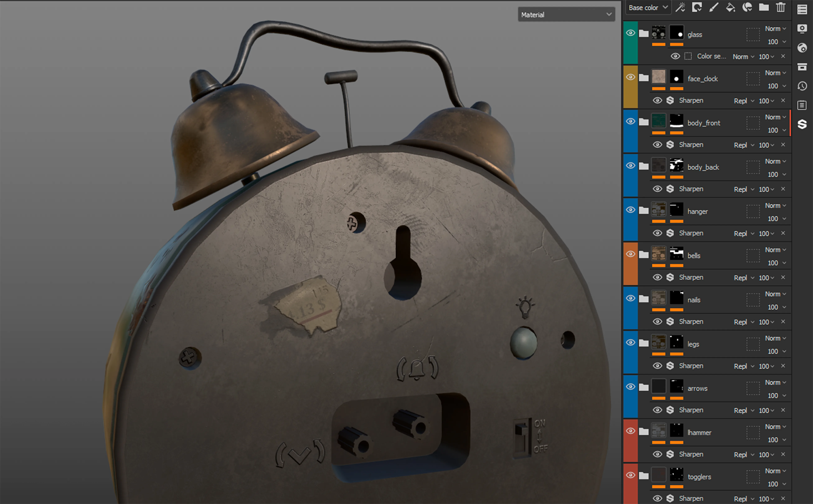
Task: Click the folder icon of the body_back layer
Action: 644,166
